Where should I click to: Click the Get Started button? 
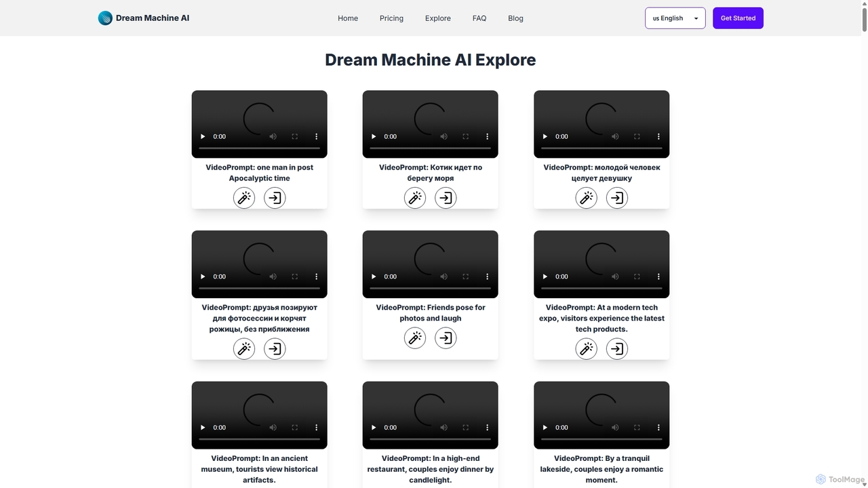(x=738, y=18)
